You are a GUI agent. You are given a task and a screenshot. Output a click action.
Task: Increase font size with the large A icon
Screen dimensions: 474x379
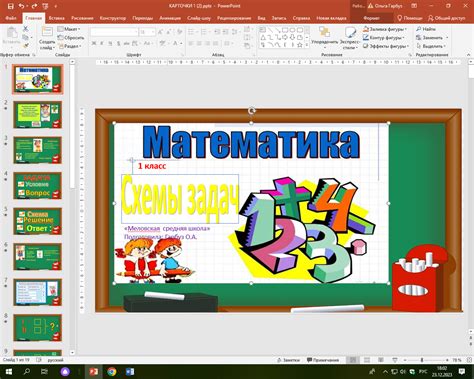pyautogui.click(x=160, y=32)
